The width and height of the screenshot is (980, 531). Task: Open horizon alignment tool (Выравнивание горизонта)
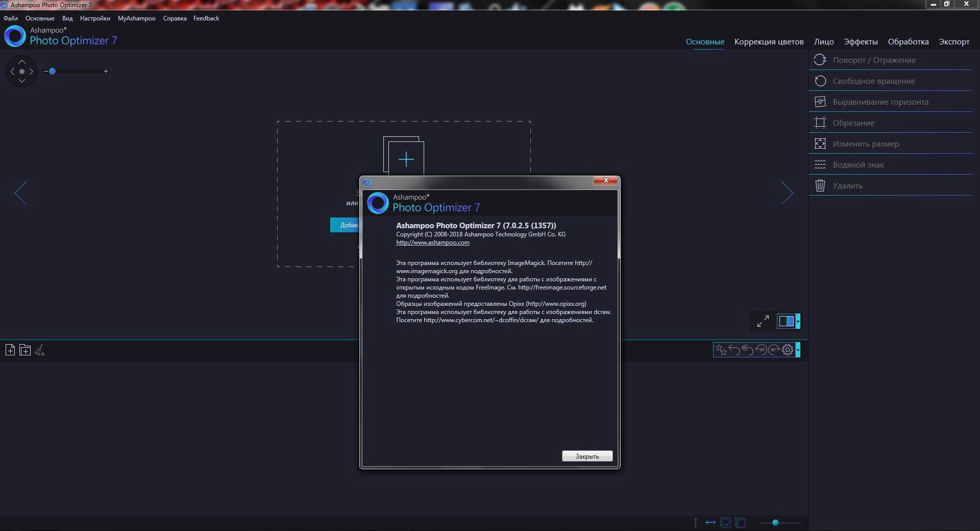coord(890,102)
